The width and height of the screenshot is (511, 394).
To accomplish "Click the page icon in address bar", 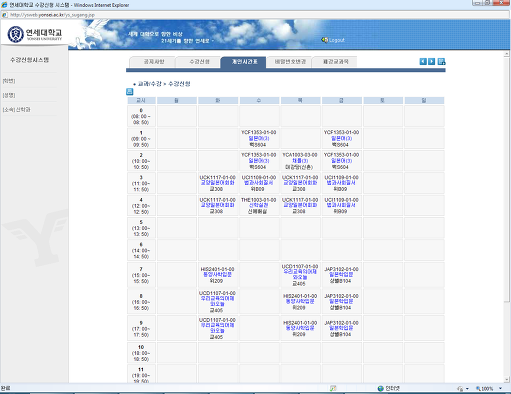I will pos(5,15).
